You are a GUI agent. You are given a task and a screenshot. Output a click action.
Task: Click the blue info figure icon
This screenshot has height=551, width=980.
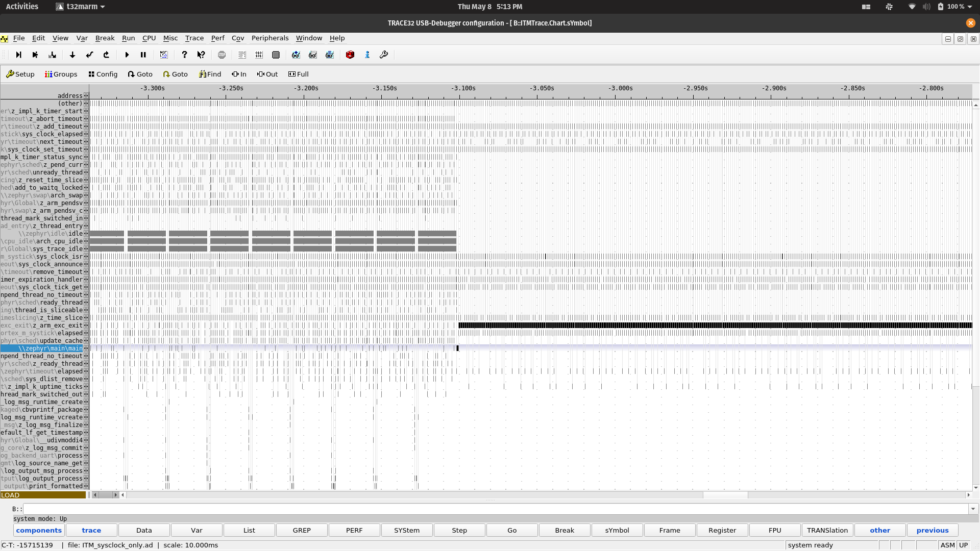click(x=367, y=55)
